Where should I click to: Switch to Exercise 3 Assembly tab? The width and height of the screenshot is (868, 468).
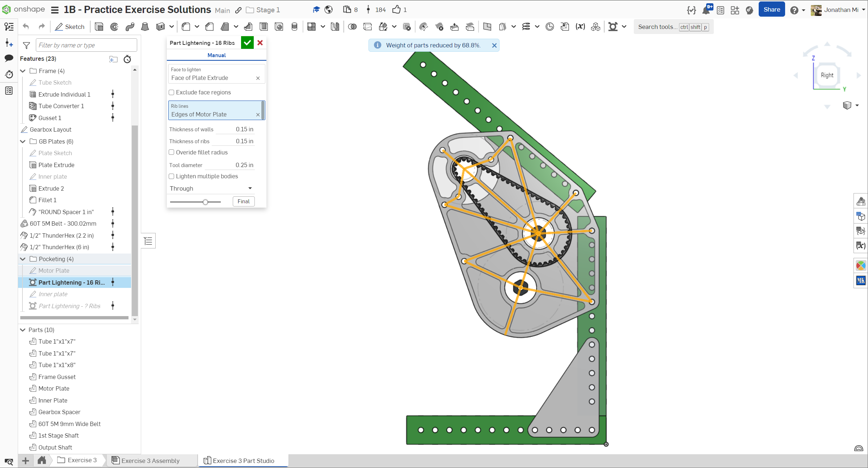tap(150, 460)
